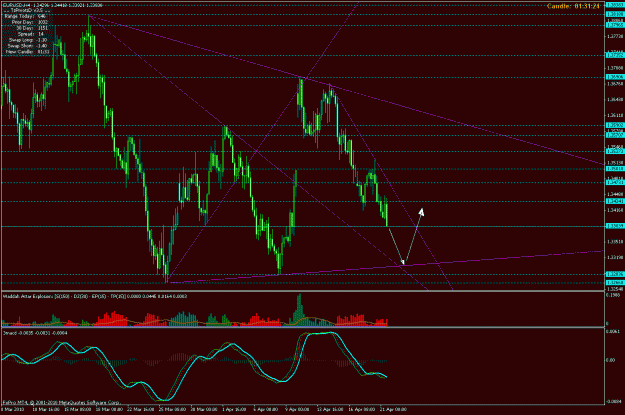Click the 1 Apr 16:00 time label
Viewport: 625px width, 415px height.
[x=234, y=409]
